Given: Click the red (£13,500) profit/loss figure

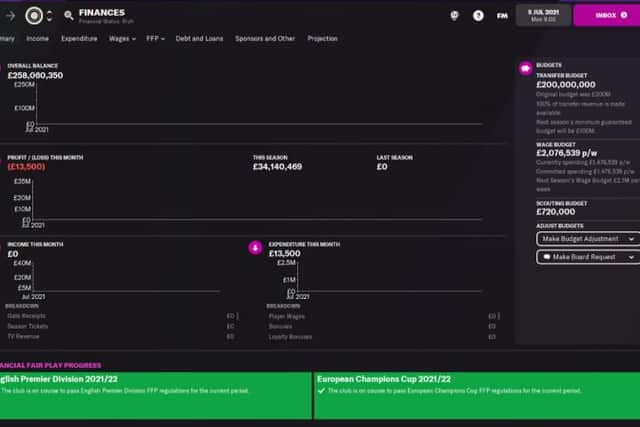Looking at the screenshot, I should tap(26, 167).
